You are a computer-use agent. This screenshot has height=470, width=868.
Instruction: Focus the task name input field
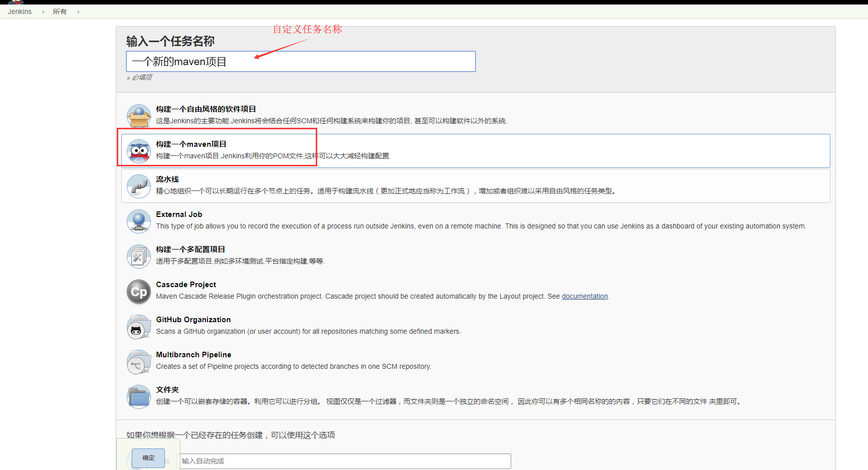301,61
